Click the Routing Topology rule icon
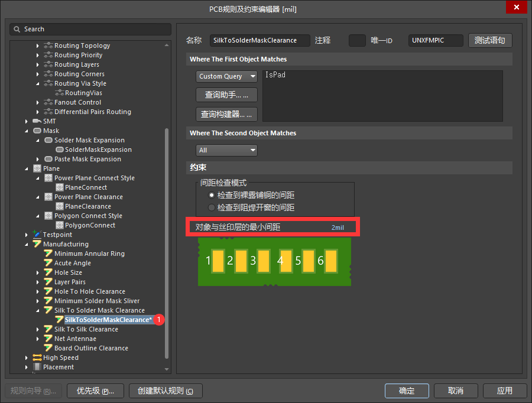The height and width of the screenshot is (403, 532). tap(48, 45)
